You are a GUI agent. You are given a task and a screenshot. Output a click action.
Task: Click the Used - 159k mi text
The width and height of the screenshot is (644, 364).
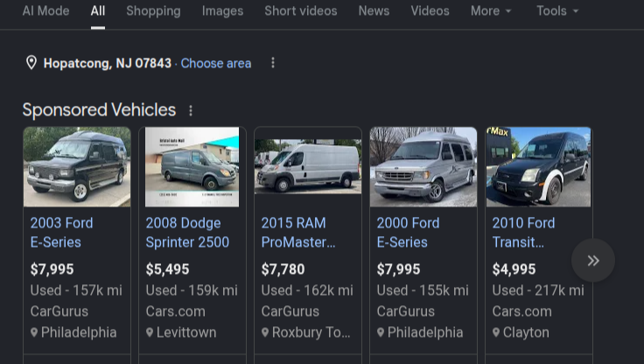[192, 290]
